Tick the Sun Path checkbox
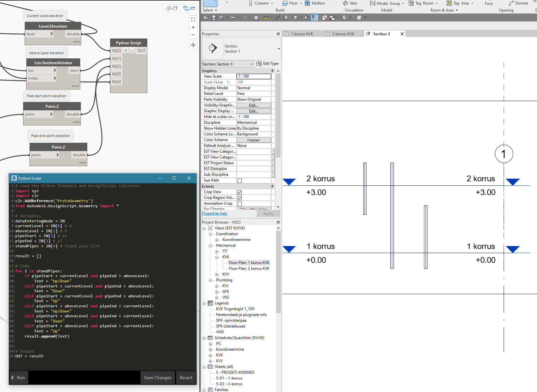537x392 pixels. 239,181
